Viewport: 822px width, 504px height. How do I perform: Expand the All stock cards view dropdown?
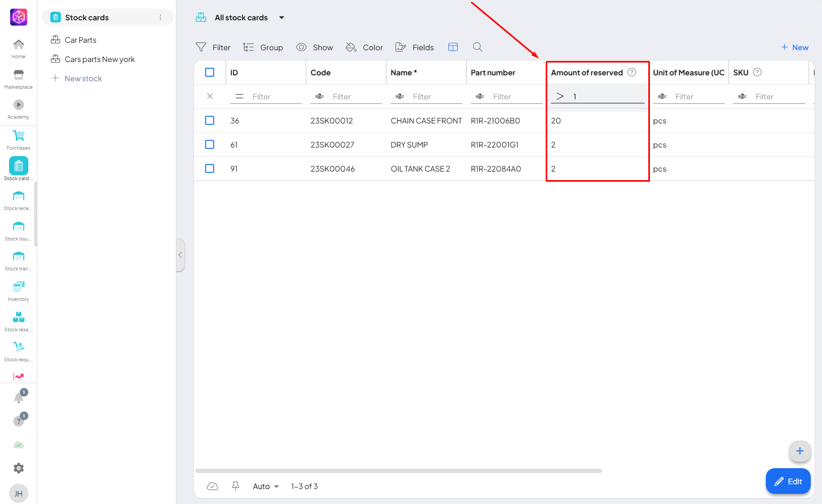282,18
